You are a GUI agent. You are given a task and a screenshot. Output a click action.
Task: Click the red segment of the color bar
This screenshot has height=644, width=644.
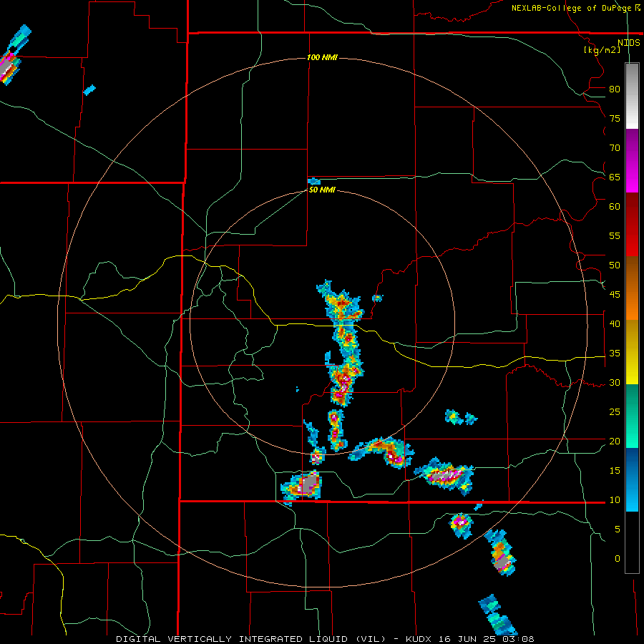click(632, 224)
